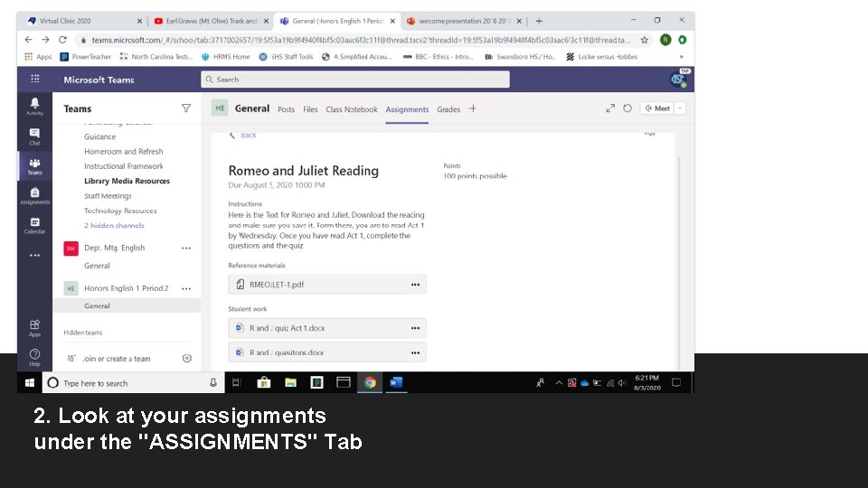Click Windows Type here to search box
Viewport: 868px width, 488px height.
tap(134, 382)
